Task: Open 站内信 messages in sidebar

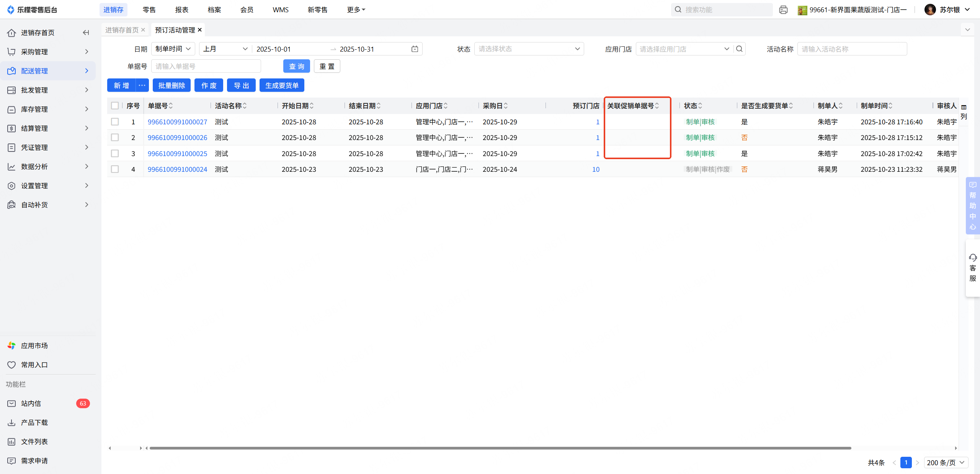Action: tap(31, 403)
